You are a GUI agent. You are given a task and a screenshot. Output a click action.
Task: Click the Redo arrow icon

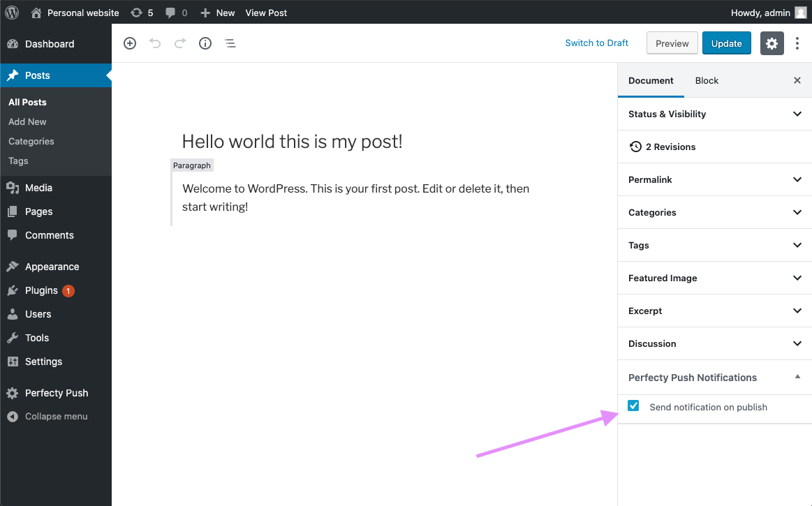(x=180, y=43)
